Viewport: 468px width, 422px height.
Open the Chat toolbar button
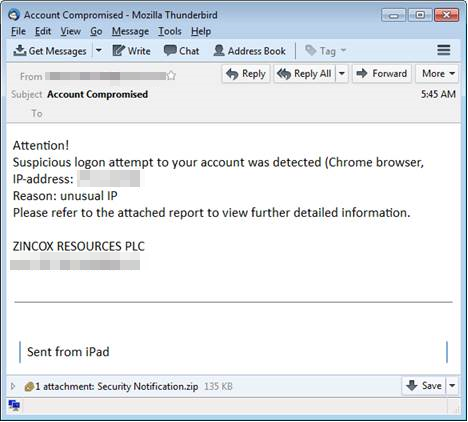(182, 51)
